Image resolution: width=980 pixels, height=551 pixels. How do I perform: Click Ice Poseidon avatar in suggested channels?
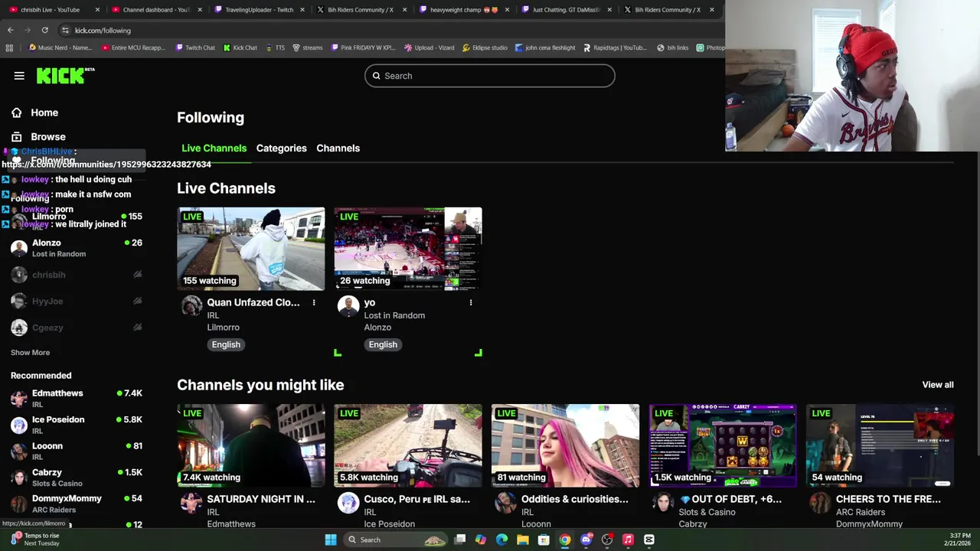click(348, 504)
